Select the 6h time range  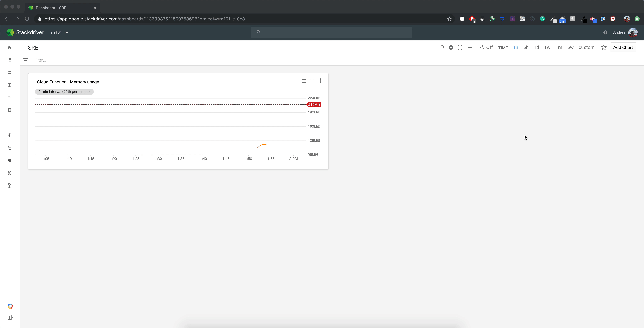click(526, 47)
